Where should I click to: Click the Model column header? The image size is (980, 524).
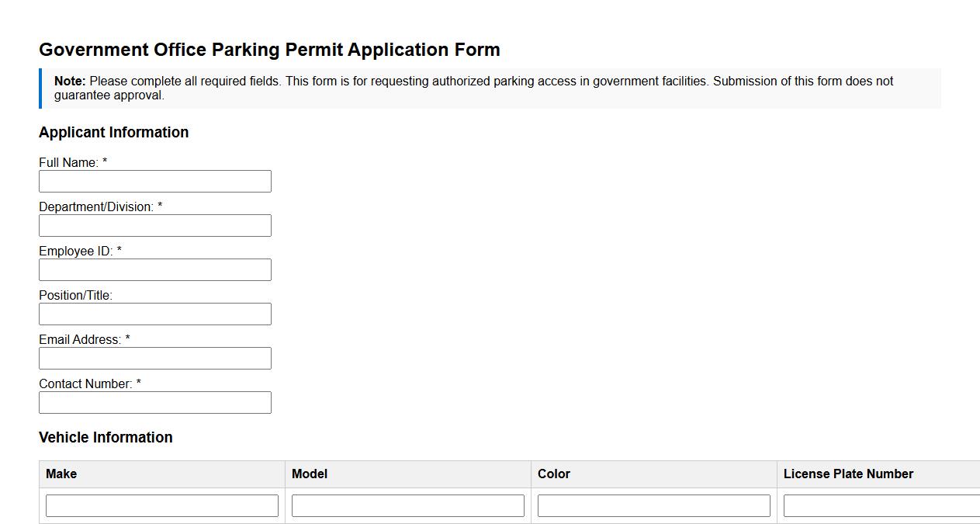click(x=309, y=474)
